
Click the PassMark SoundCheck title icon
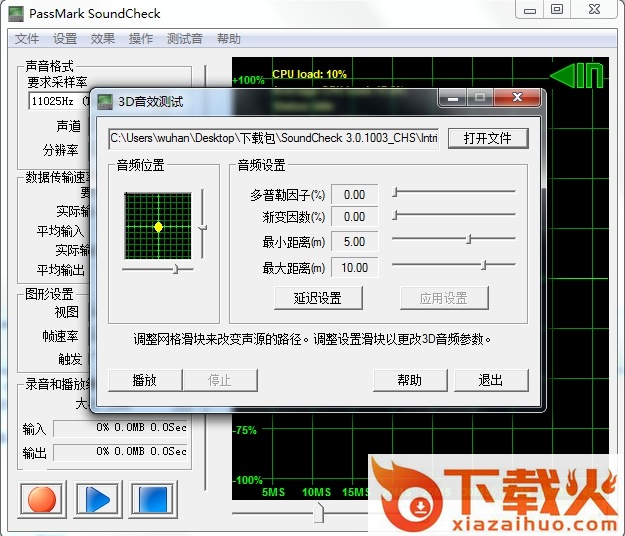(x=16, y=14)
